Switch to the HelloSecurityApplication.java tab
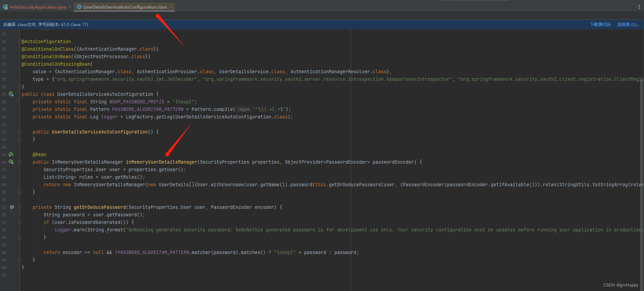644x291 pixels. 37,7
